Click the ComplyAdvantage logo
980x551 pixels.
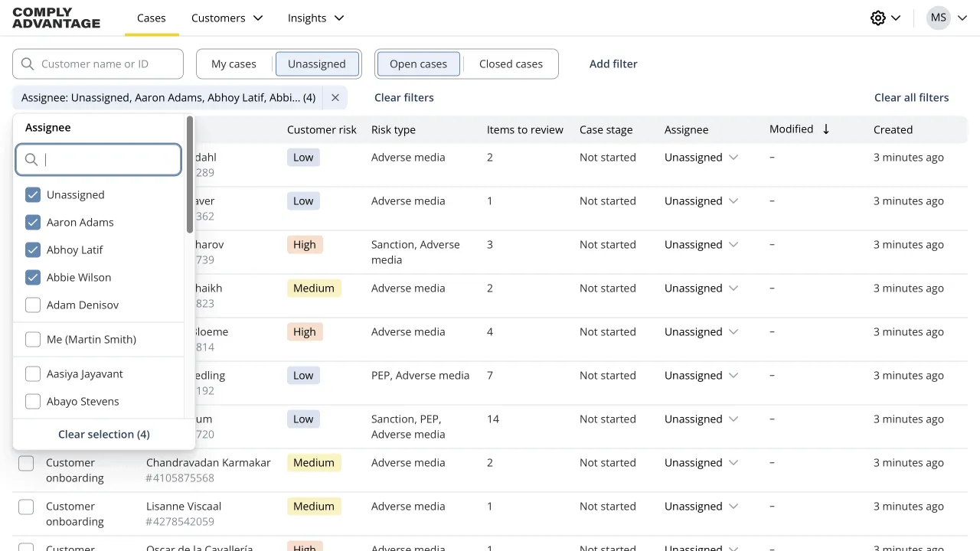[x=55, y=18]
